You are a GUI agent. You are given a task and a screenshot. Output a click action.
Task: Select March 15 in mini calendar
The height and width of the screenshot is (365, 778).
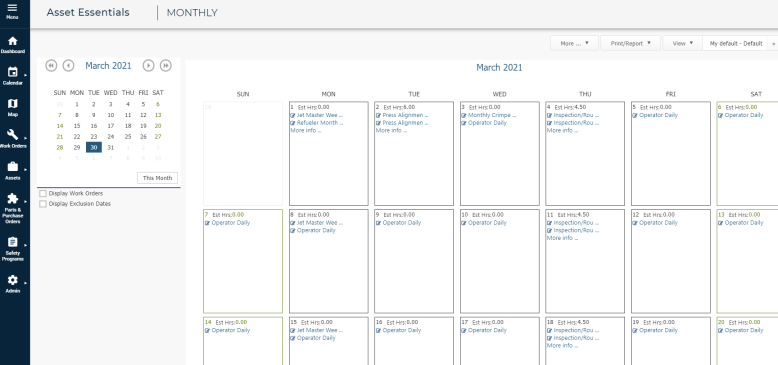76,126
